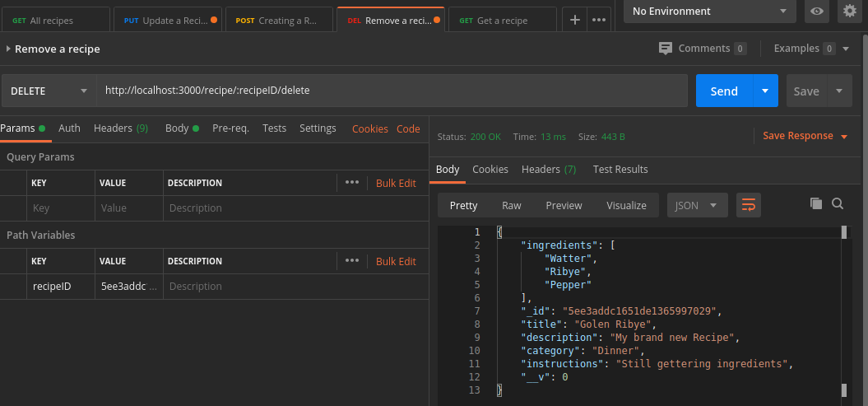
Task: Switch to POST Creating a Recipe tab
Action: (280, 20)
